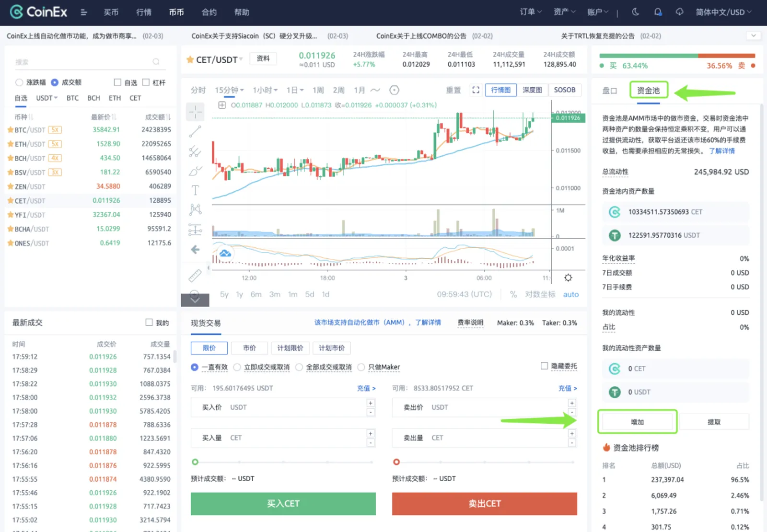
Task: Select 市价 order type tab
Action: [249, 348]
